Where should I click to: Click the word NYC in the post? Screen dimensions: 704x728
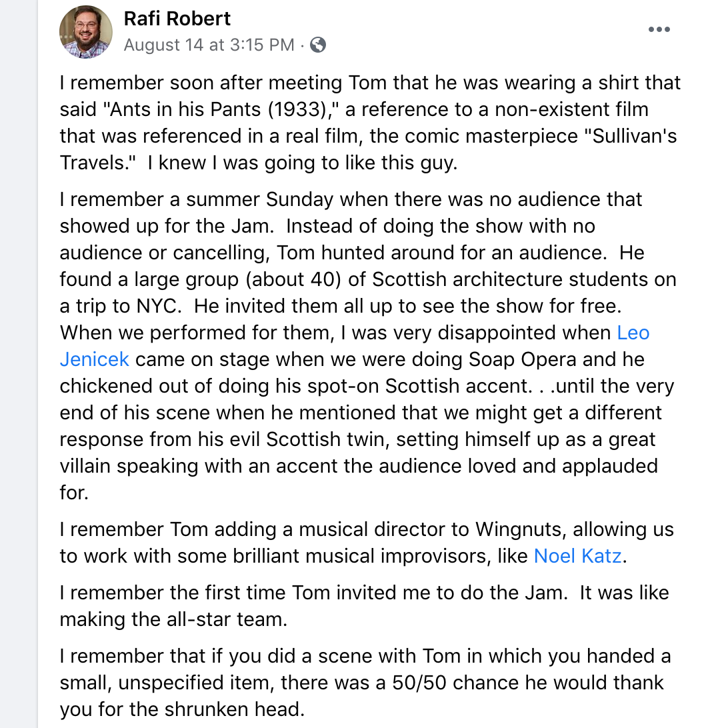tap(159, 306)
